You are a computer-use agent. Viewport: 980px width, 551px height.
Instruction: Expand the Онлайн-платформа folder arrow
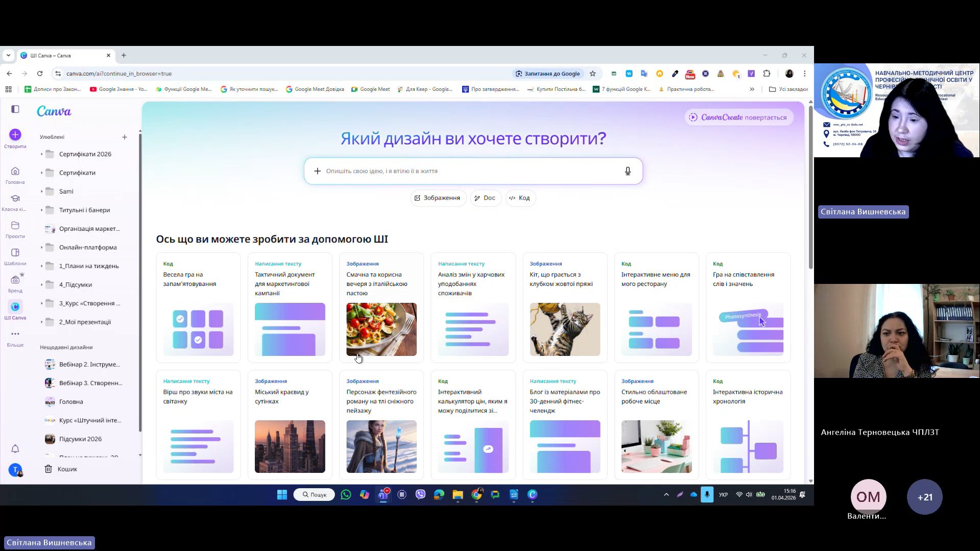click(42, 248)
